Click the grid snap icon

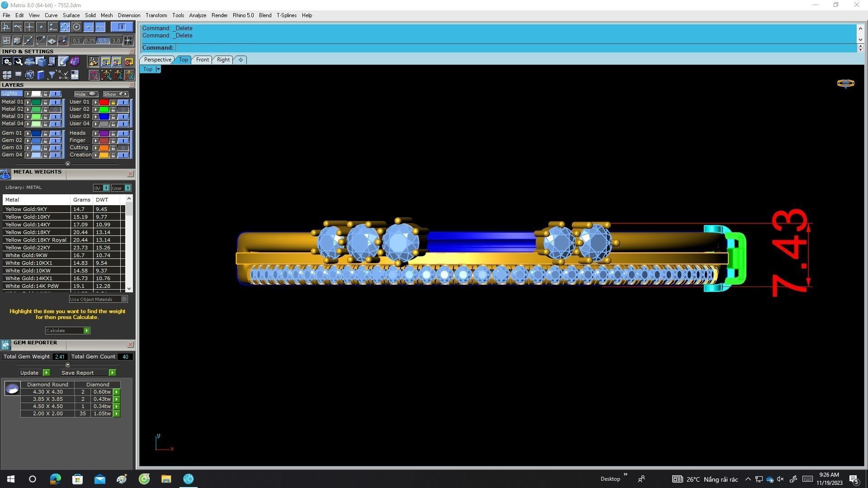point(128,41)
